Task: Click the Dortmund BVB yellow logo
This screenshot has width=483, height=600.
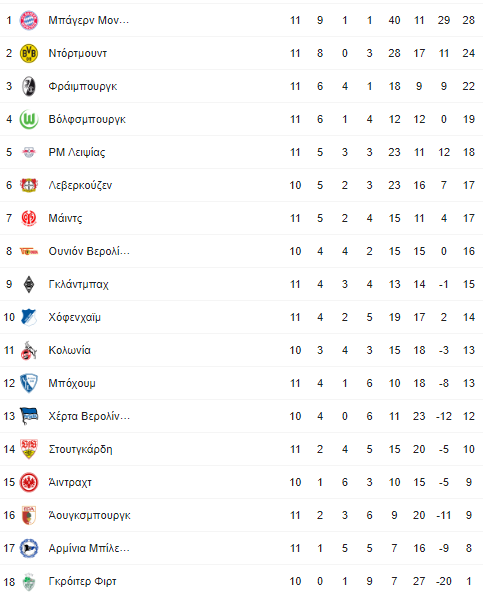Action: click(29, 53)
